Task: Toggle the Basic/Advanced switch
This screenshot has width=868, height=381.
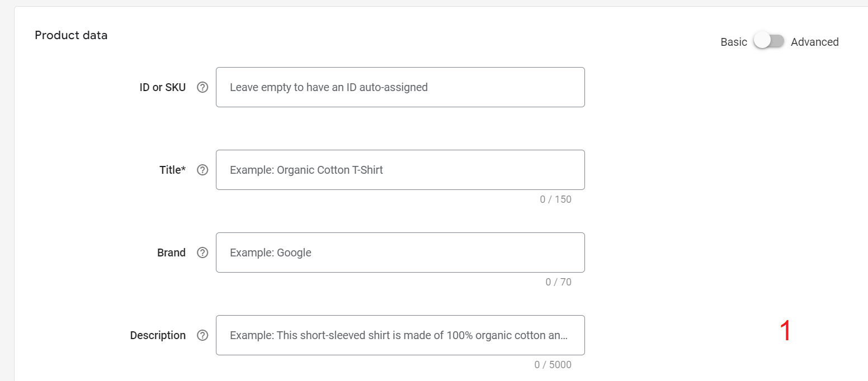Action: (x=769, y=41)
